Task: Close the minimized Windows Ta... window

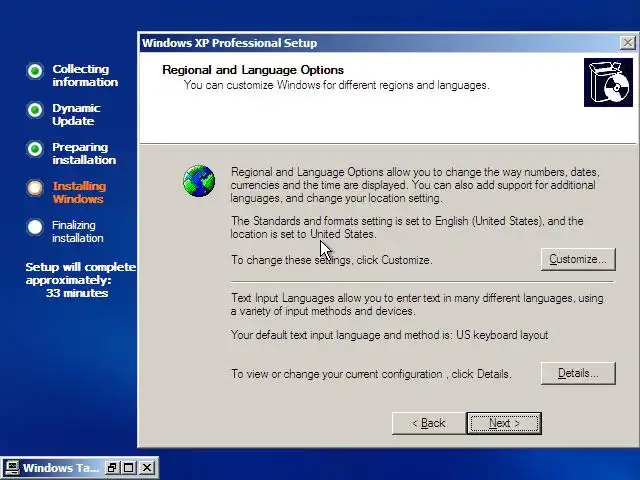Action: (x=147, y=468)
